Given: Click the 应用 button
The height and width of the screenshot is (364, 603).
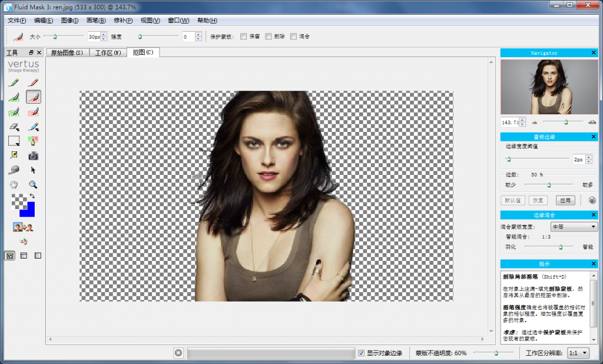Looking at the screenshot, I should coord(566,200).
